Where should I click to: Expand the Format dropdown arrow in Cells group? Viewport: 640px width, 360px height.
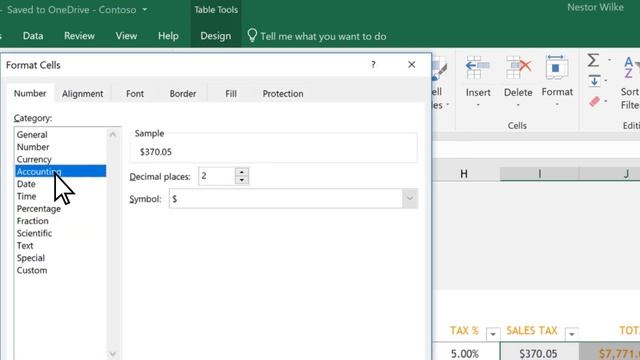[557, 105]
